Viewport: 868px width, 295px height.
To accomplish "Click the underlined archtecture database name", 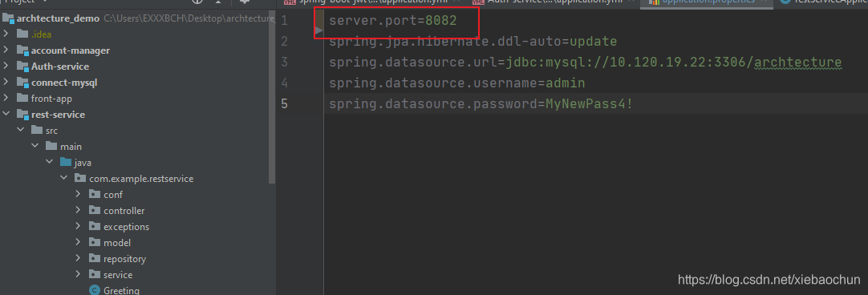I will [797, 63].
